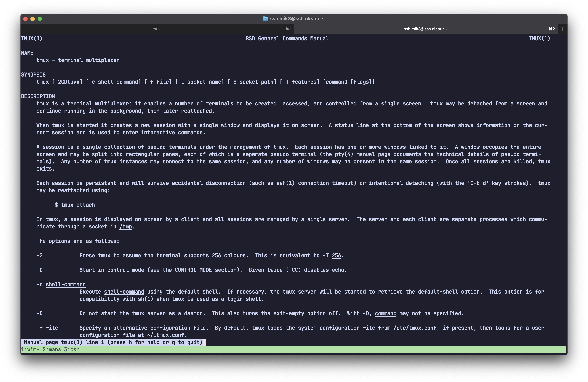The image size is (588, 382).
Task: Click the '-c shell-command' option heading
Action: 61,285
